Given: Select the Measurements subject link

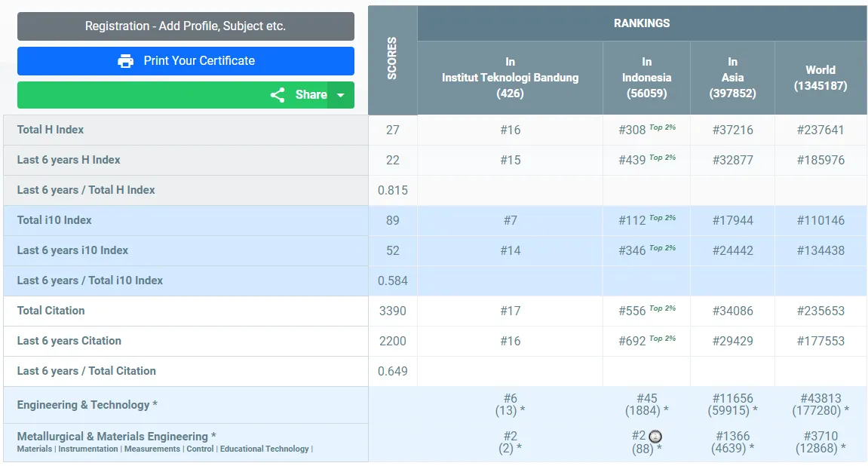Looking at the screenshot, I should pos(152,449).
